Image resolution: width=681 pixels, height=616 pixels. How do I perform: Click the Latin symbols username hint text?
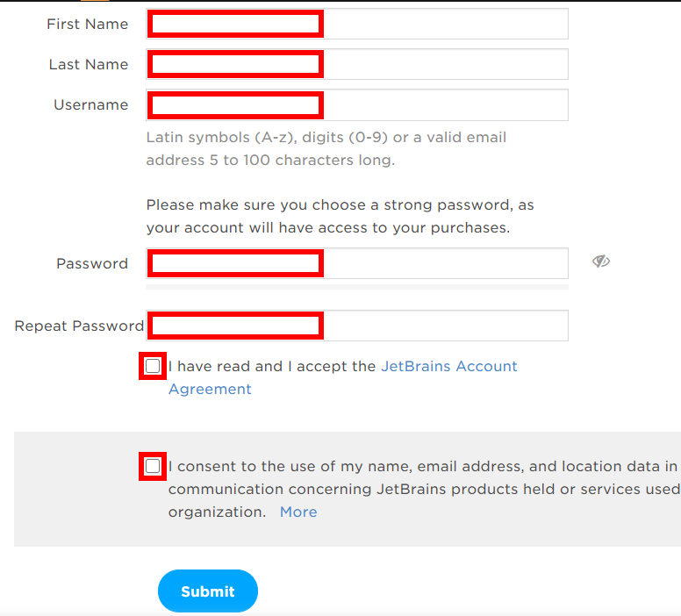tap(326, 148)
